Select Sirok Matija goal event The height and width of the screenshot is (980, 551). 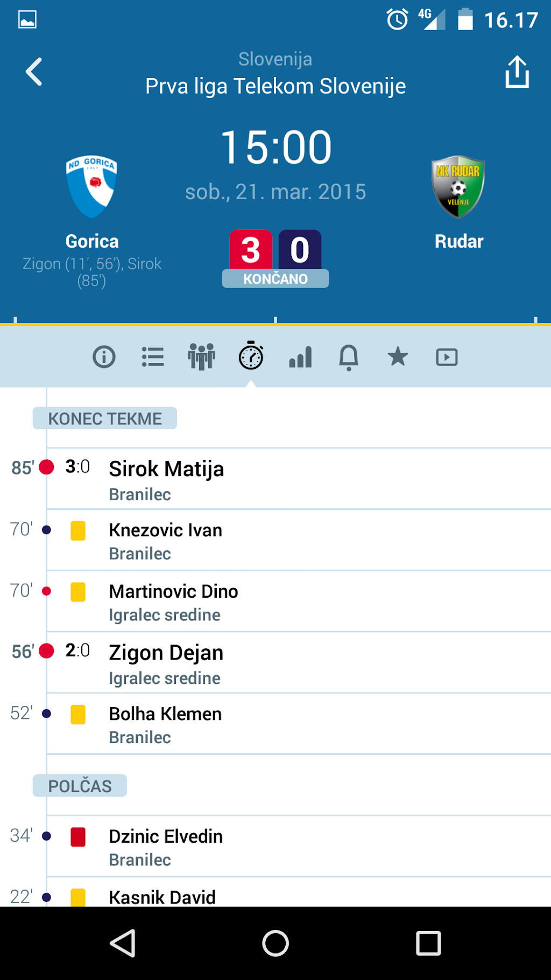pyautogui.click(x=166, y=478)
